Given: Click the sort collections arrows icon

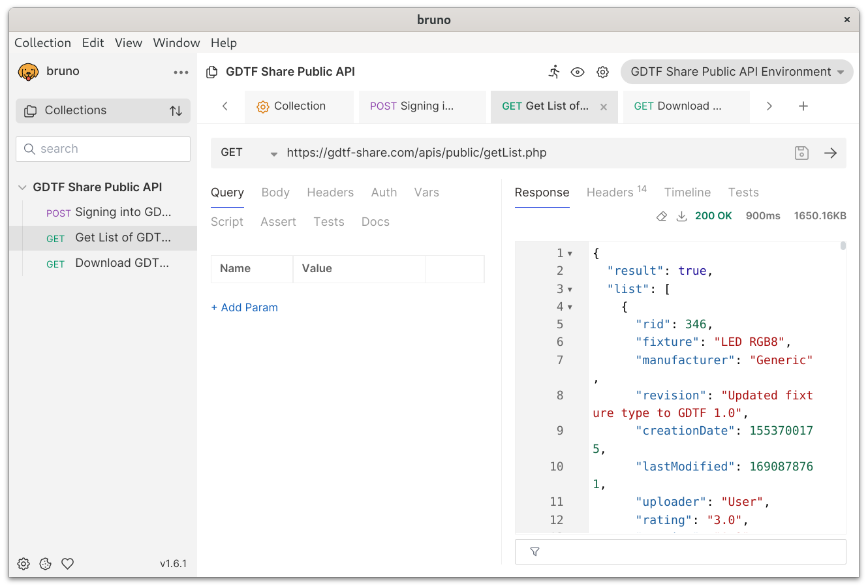Looking at the screenshot, I should pyautogui.click(x=176, y=111).
